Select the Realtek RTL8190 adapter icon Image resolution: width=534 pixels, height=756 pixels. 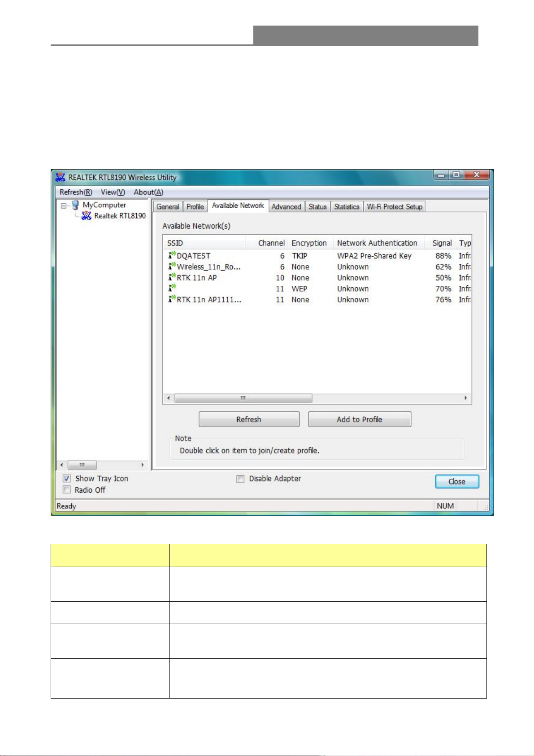[86, 216]
